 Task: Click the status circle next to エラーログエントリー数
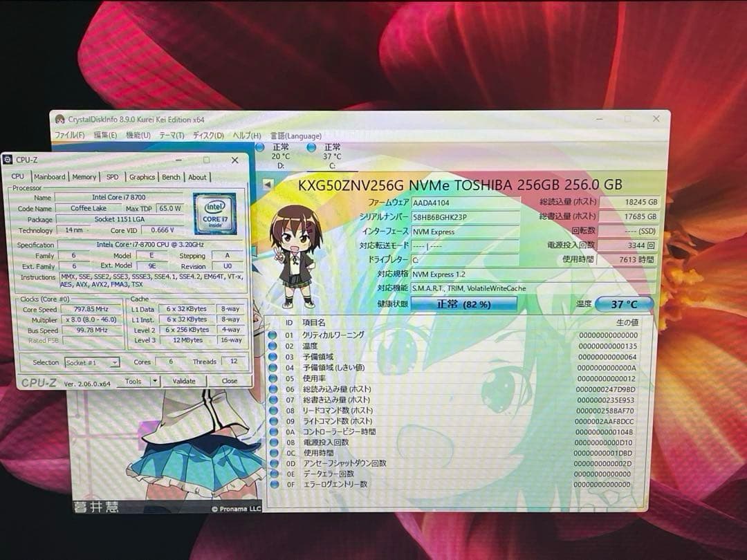(275, 485)
